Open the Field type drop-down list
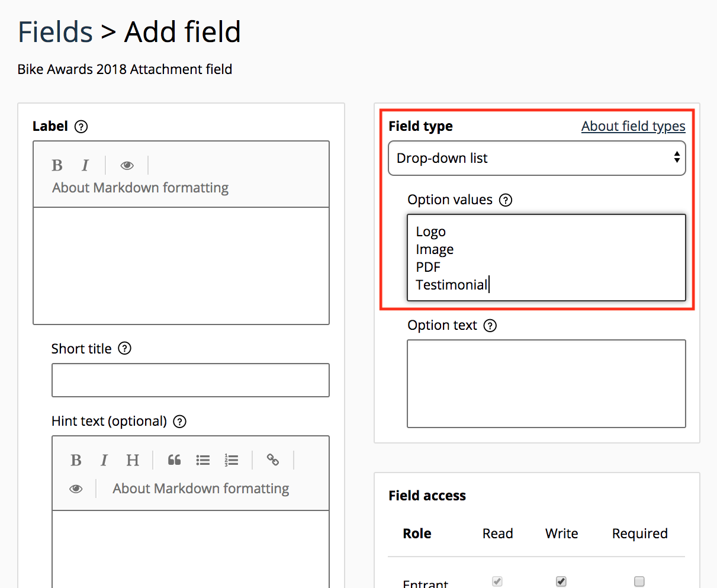Image resolution: width=717 pixels, height=588 pixels. pos(536,158)
